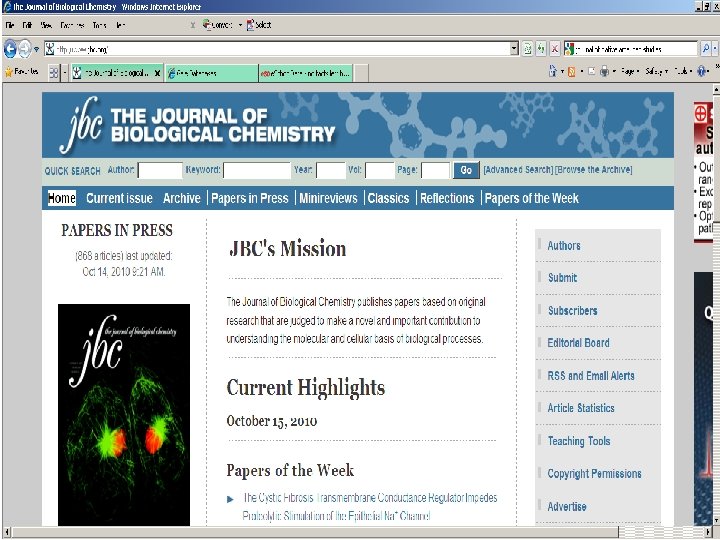Image resolution: width=720 pixels, height=540 pixels.
Task: Open the Page menu dropdown
Action: click(x=630, y=71)
